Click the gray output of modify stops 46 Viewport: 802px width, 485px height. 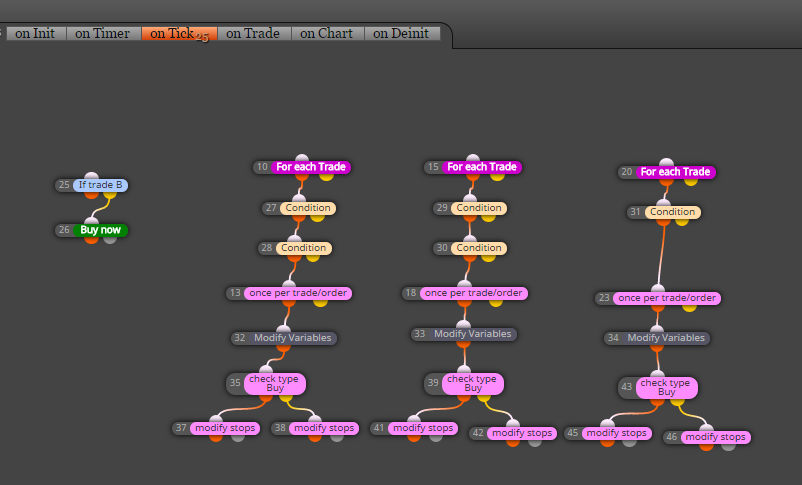tap(728, 447)
